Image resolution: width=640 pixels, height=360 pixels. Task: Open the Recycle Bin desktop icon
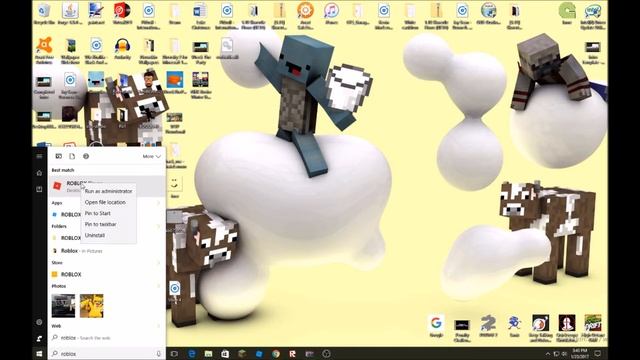pyautogui.click(x=44, y=13)
